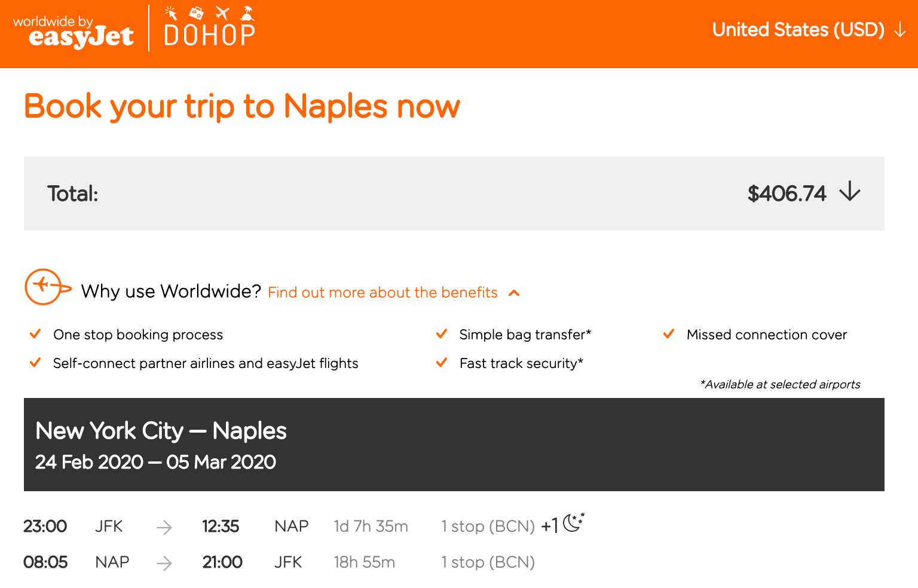This screenshot has width=918, height=588.
Task: Collapse the Worldwide benefits chevron
Action: coord(514,293)
